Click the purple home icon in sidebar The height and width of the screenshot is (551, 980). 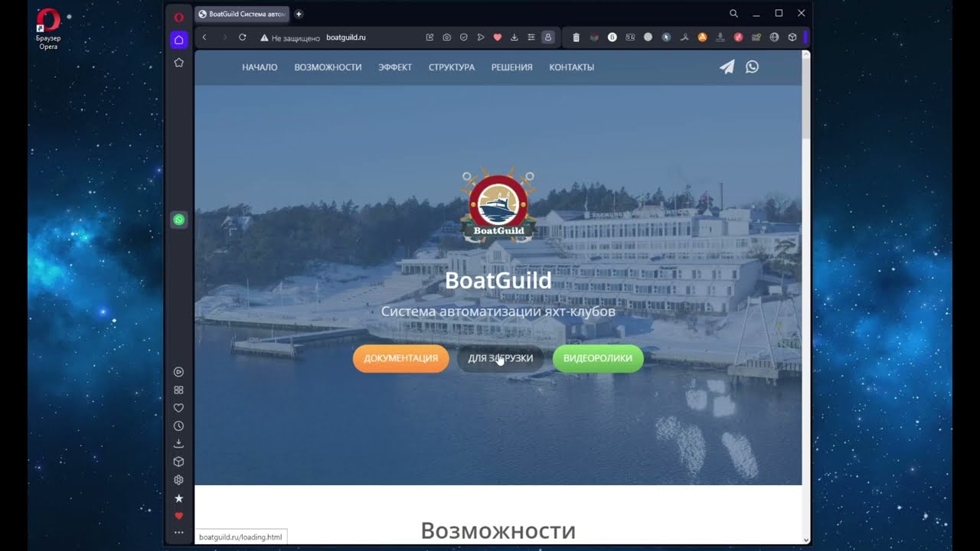pyautogui.click(x=178, y=40)
